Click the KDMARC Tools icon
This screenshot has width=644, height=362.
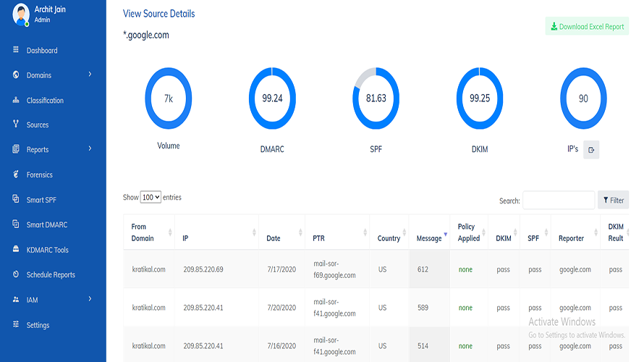(x=16, y=249)
